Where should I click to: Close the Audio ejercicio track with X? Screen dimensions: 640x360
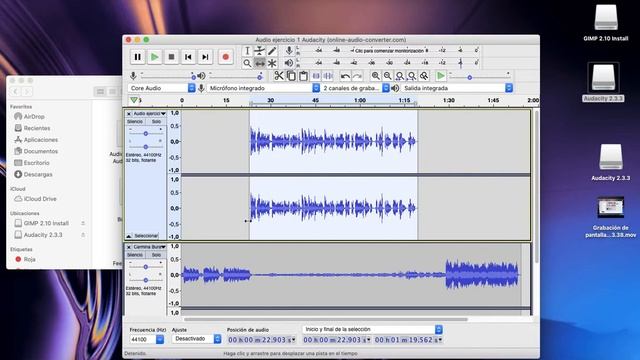[129, 114]
